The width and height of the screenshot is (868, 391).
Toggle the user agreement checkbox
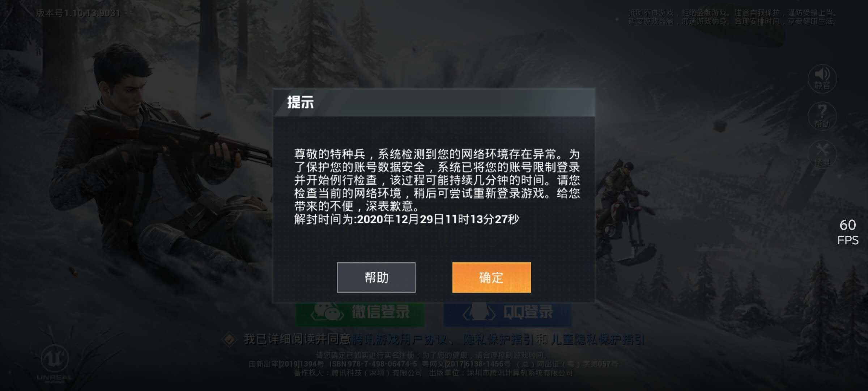pyautogui.click(x=229, y=340)
